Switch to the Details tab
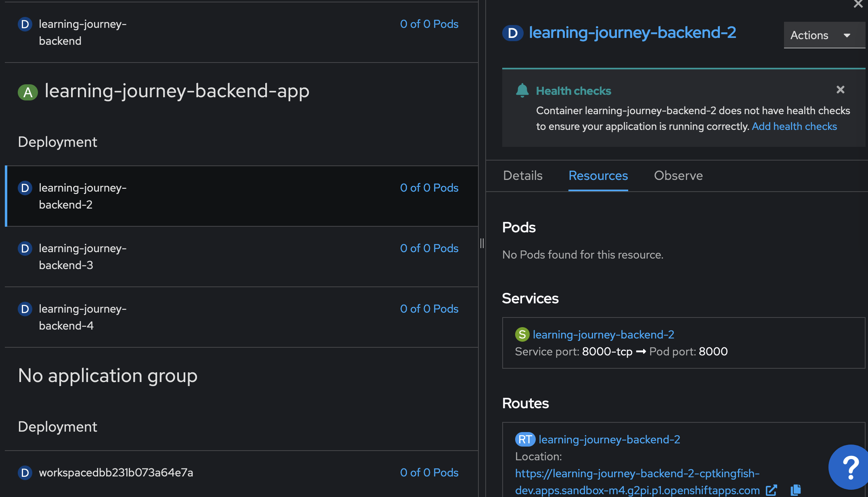This screenshot has width=868, height=497. [522, 175]
